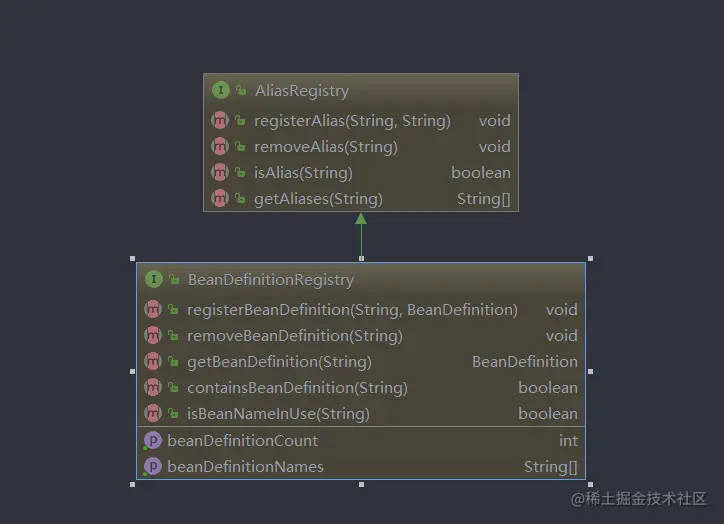Select registerBeanDefinition(String, BeanDefinition) method

(x=352, y=310)
